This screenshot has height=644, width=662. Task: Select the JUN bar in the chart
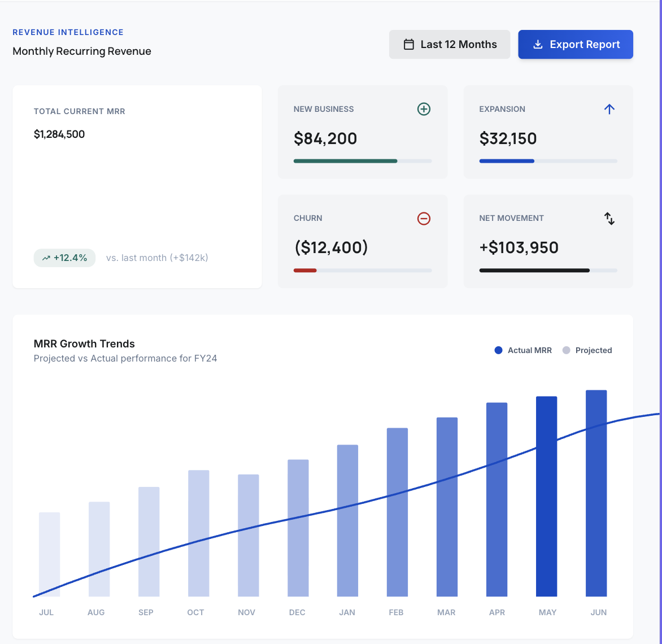point(598,494)
